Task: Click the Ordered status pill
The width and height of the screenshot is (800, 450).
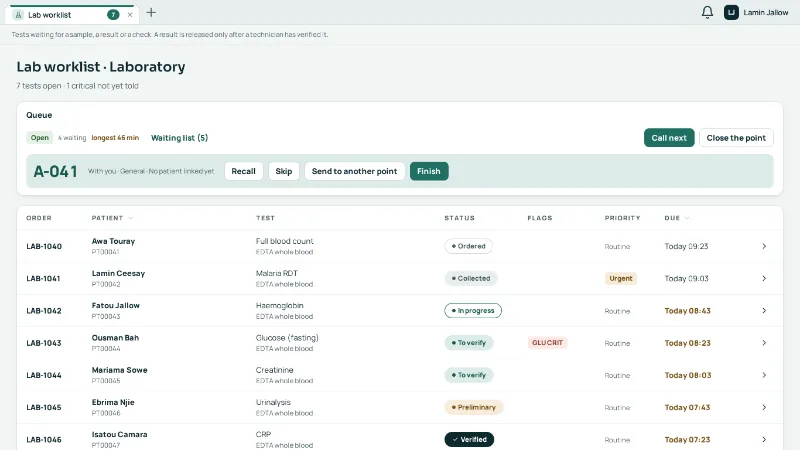Action: (x=468, y=246)
